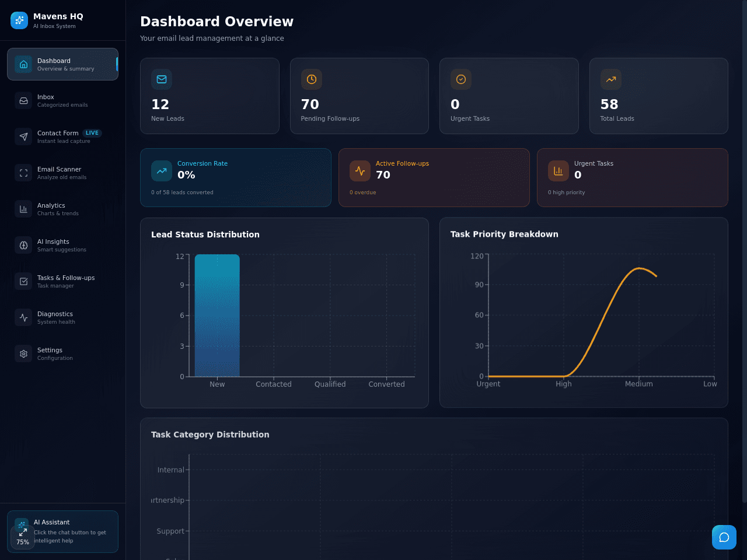Click the Email Scanner frame icon
Viewport: 747px width, 560px height.
point(23,173)
